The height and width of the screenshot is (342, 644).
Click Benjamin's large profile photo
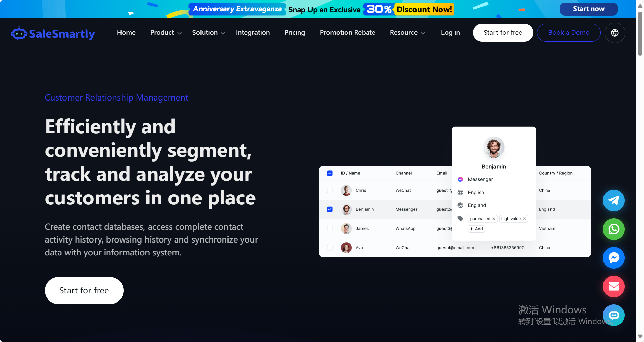(x=494, y=147)
